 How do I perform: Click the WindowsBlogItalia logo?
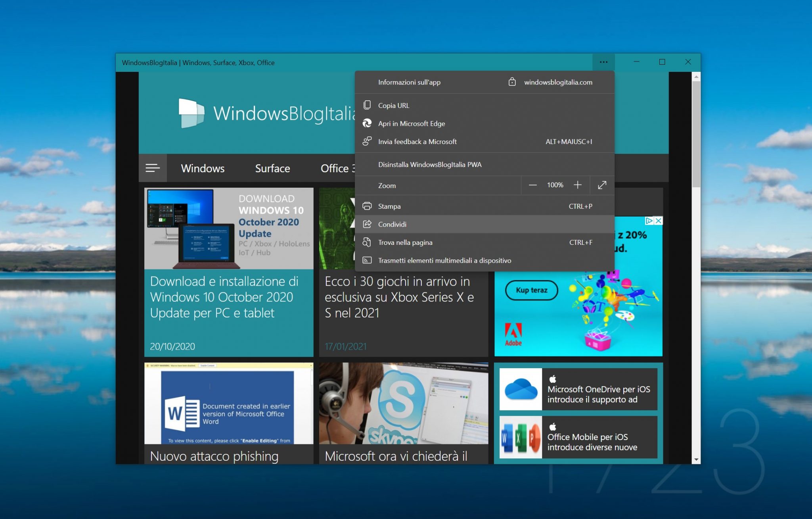coord(267,113)
